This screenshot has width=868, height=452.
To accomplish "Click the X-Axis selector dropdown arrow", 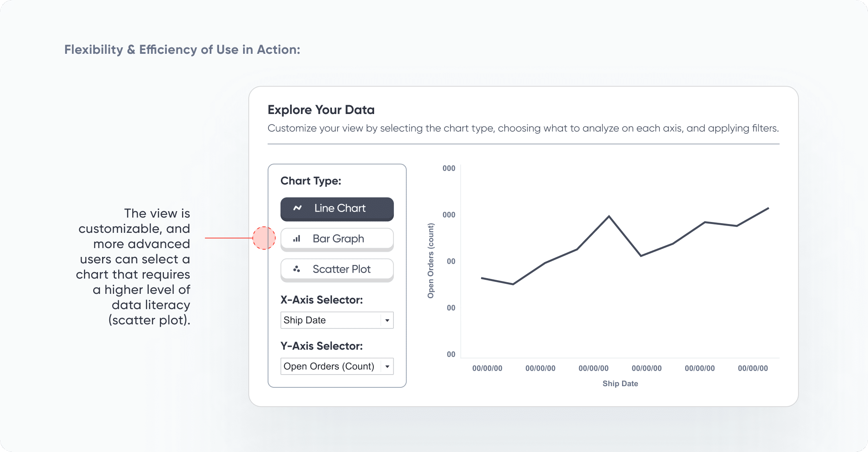I will click(x=387, y=320).
